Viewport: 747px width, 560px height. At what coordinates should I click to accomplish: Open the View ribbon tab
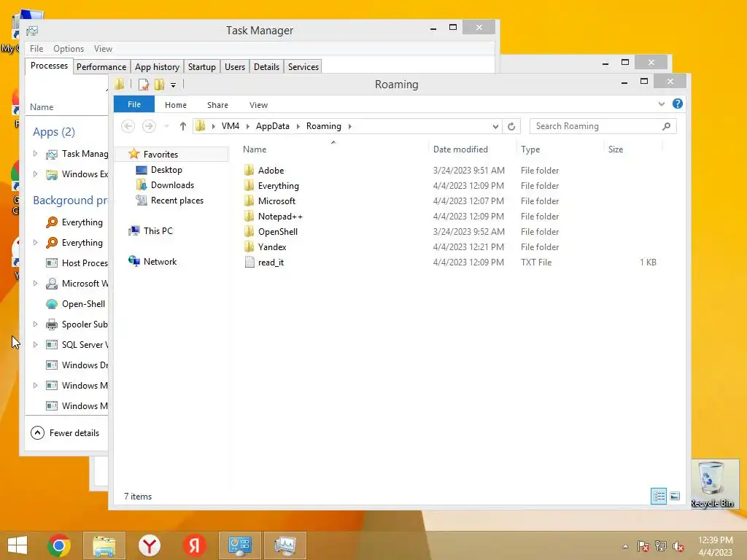pos(258,105)
